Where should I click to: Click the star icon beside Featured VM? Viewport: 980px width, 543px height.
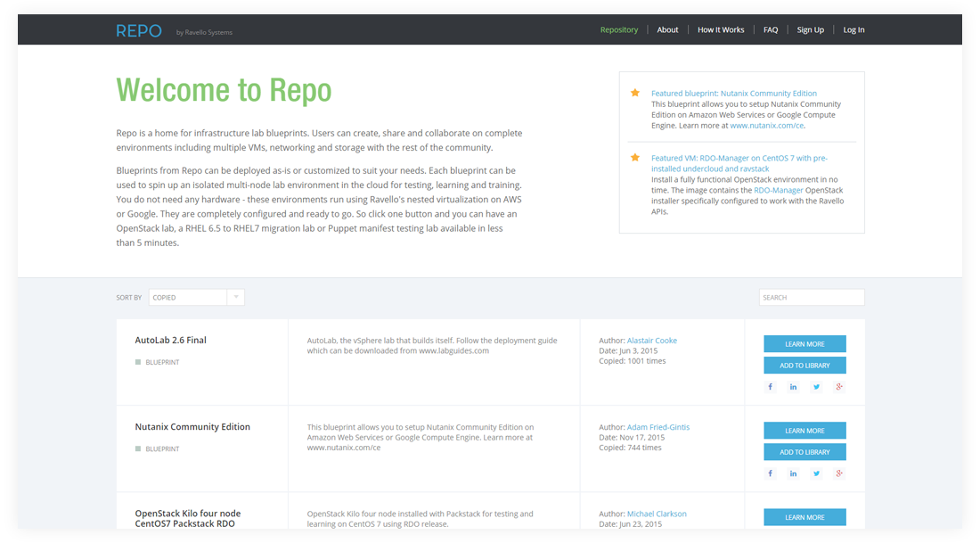(x=635, y=158)
